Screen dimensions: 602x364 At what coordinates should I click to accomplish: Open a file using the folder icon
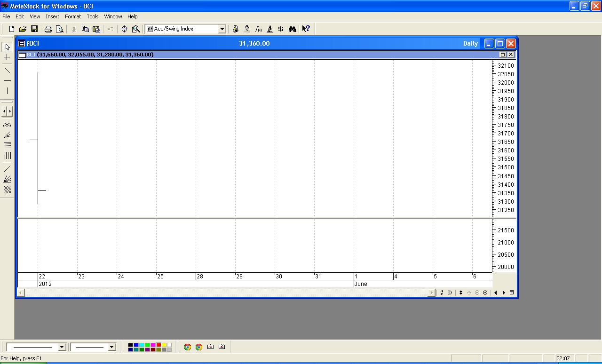[x=23, y=29]
